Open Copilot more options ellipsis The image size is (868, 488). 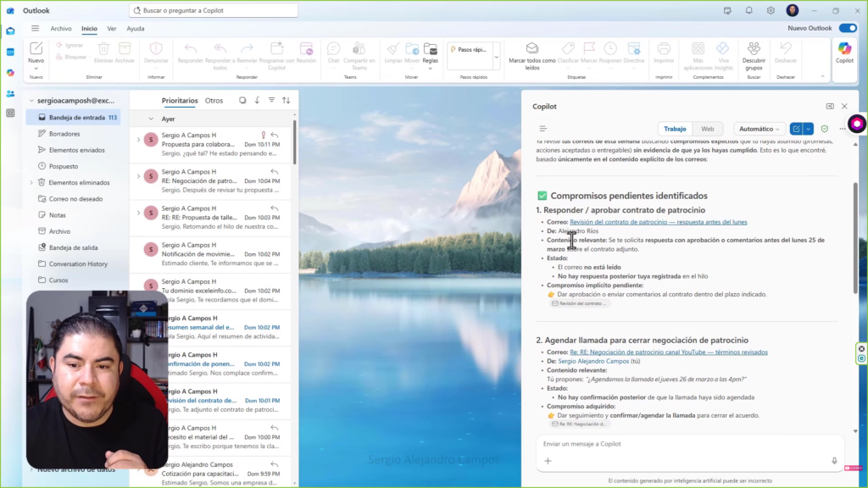[x=842, y=129]
